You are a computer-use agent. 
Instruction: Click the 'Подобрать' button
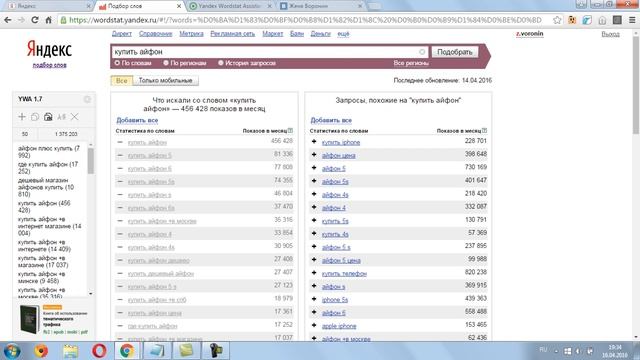[x=455, y=52]
